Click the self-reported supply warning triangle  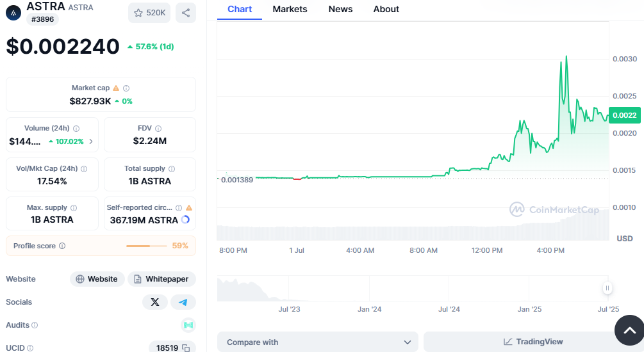[x=189, y=208]
